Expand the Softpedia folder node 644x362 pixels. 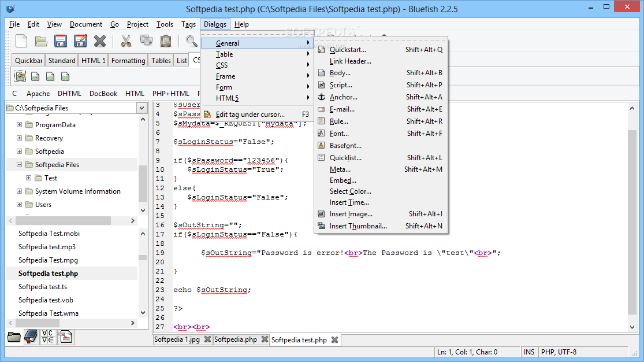19,151
